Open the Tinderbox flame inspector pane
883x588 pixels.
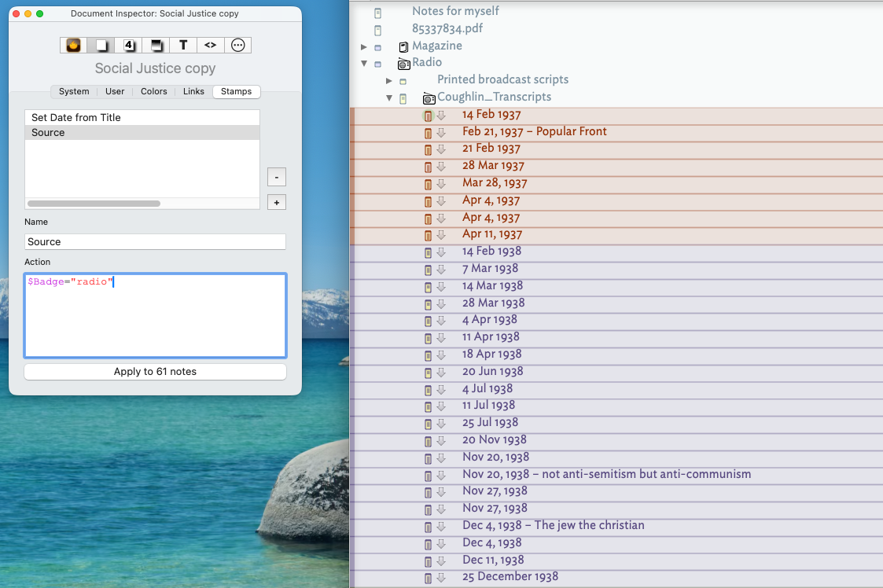click(x=73, y=46)
